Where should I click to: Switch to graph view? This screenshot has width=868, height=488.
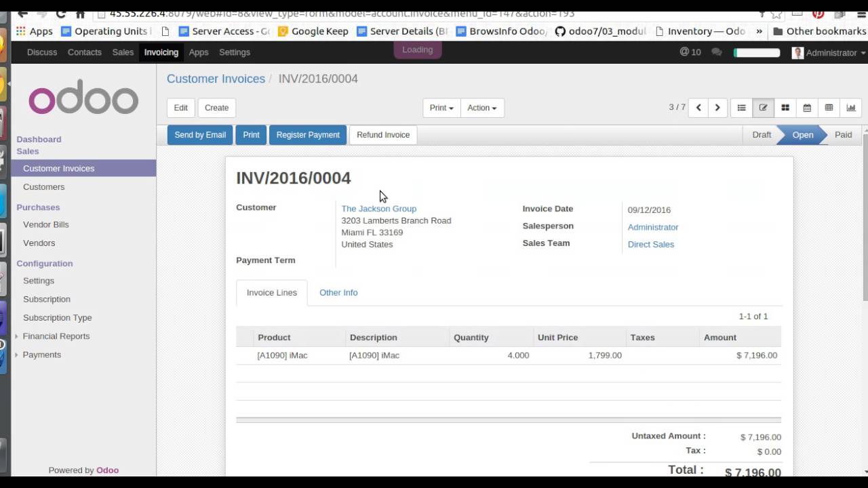pyautogui.click(x=851, y=108)
